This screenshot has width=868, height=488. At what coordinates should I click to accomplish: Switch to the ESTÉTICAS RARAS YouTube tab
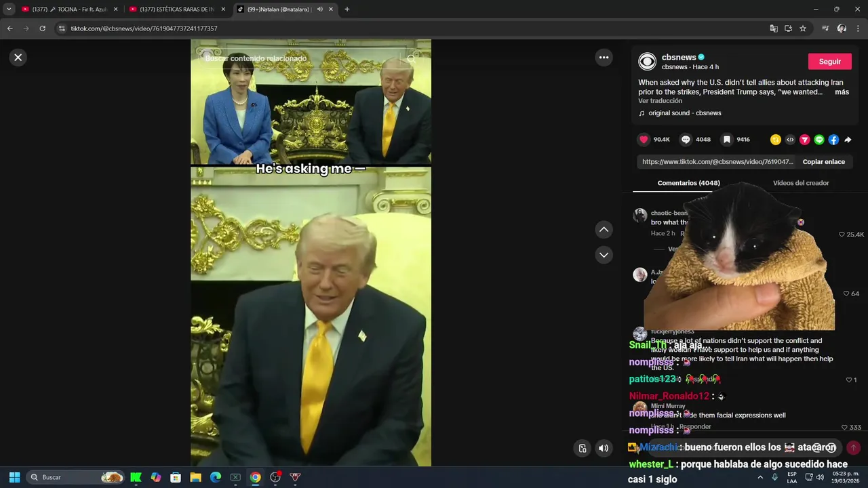(178, 9)
